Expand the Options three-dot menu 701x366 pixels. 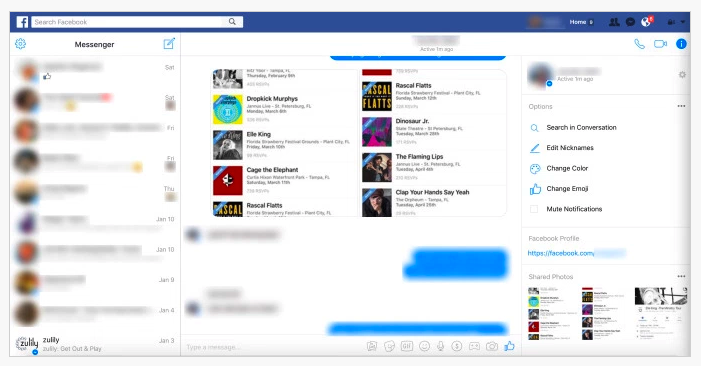click(681, 106)
